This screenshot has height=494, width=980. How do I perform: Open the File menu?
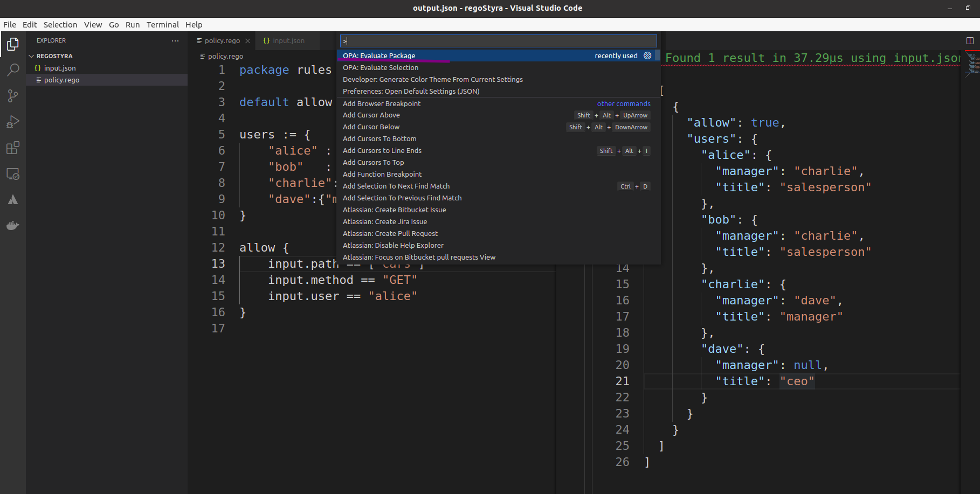[x=10, y=25]
